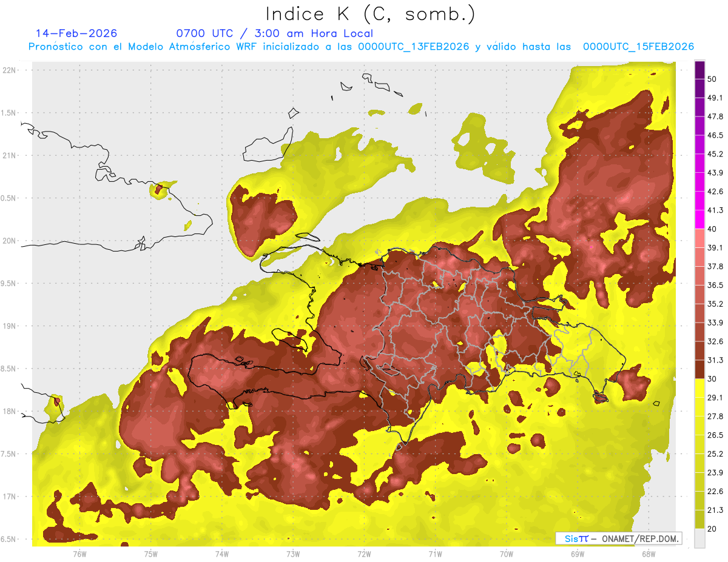The width and height of the screenshot is (728, 562).
Task: Click the "32.6" color scale value
Action: click(715, 341)
